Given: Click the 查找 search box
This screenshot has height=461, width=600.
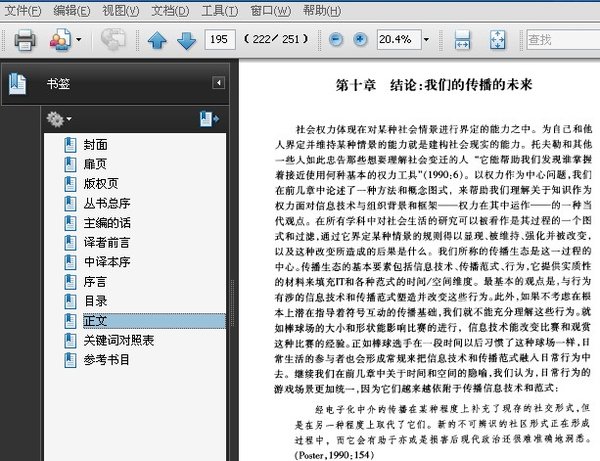Looking at the screenshot, I should (x=560, y=40).
